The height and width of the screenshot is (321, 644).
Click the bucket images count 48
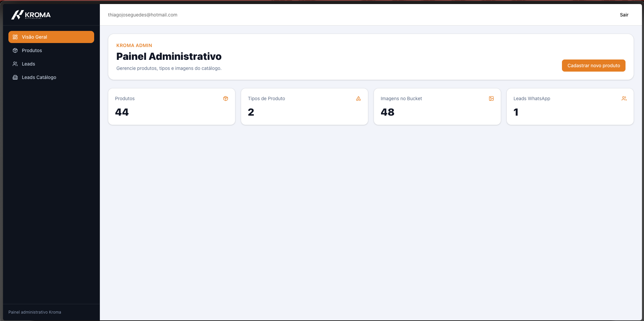click(387, 112)
